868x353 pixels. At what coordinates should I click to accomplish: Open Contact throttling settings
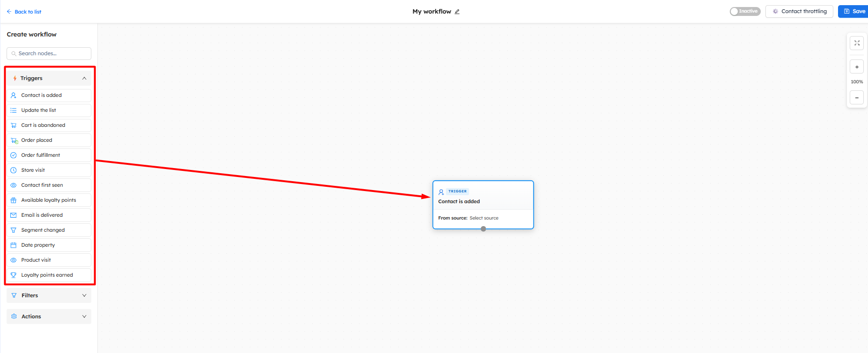799,11
